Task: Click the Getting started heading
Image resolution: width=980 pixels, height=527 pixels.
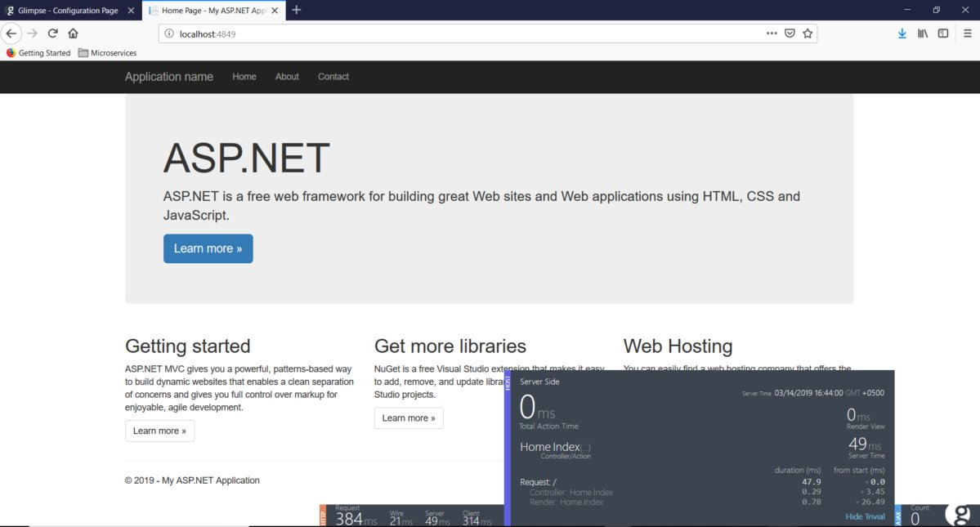Action: point(187,346)
